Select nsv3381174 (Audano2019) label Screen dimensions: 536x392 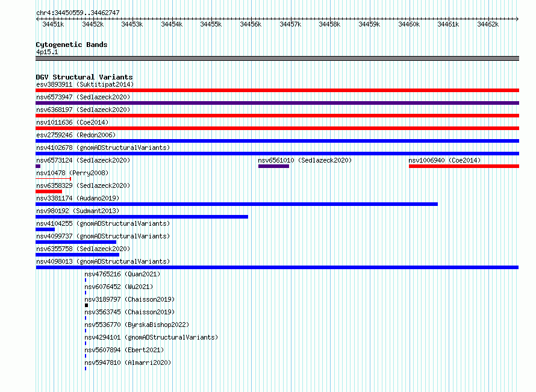click(78, 198)
